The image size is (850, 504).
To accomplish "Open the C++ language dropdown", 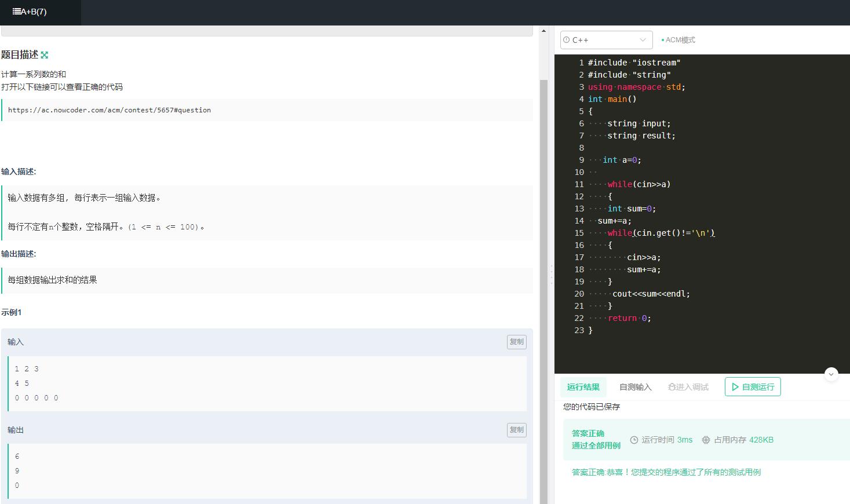I will 606,40.
